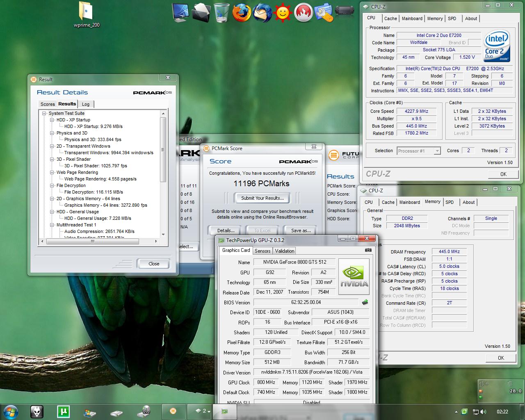Viewport: 525px width, 420px height.
Task: Open Cache tab in lower CPU-Z window
Action: pos(388,202)
